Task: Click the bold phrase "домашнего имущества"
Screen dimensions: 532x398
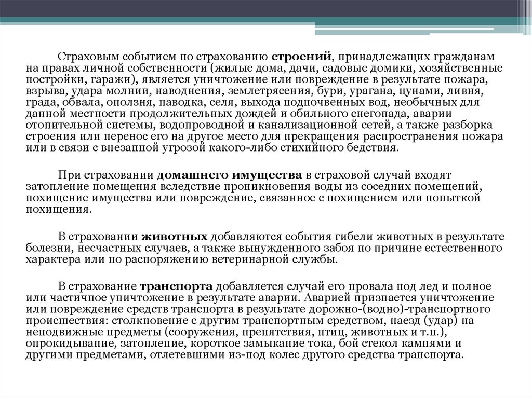Action: pos(229,175)
